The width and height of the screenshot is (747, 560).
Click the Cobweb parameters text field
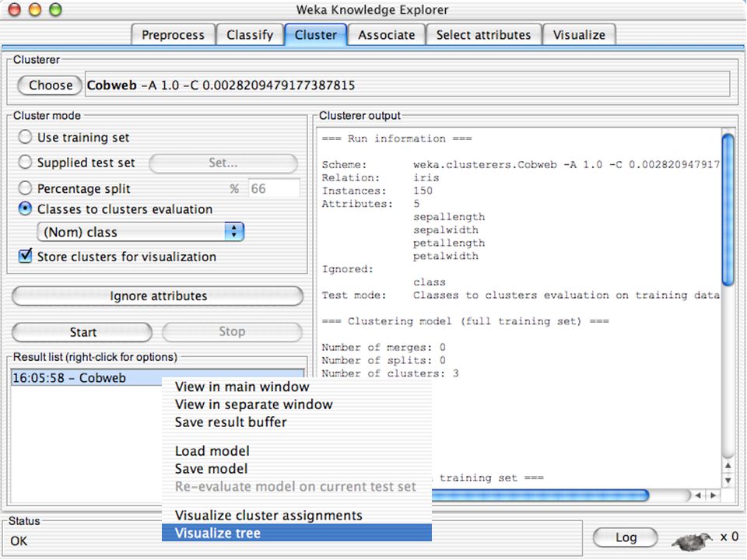407,85
